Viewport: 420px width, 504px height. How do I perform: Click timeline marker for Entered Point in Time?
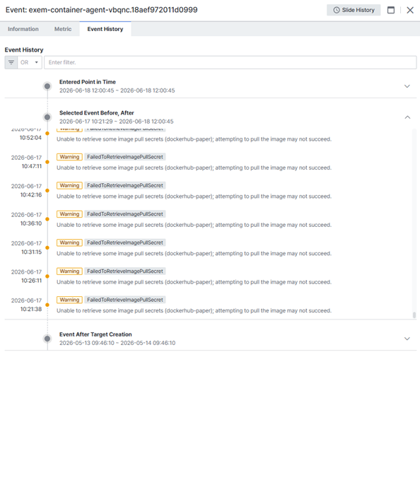47,86
